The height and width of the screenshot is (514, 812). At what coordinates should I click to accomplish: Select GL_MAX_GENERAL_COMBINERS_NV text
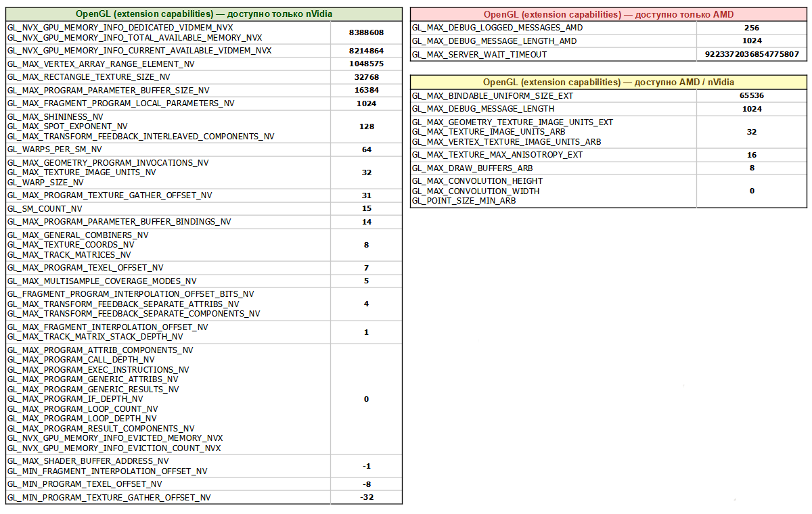click(x=78, y=235)
